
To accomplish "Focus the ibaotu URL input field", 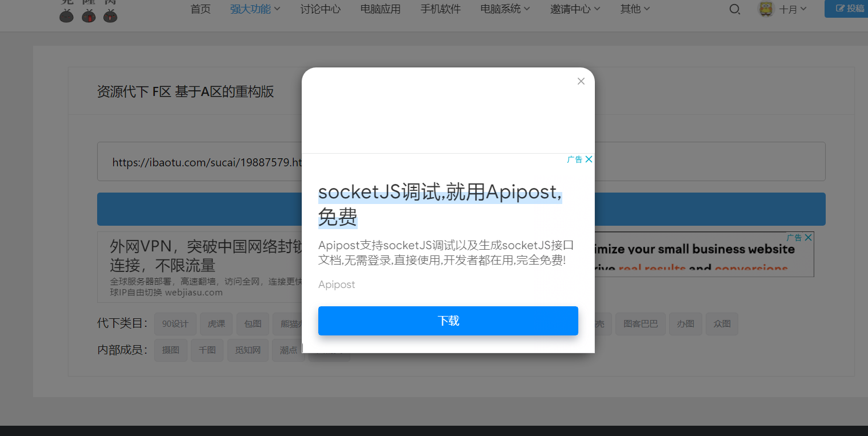I will coord(461,162).
